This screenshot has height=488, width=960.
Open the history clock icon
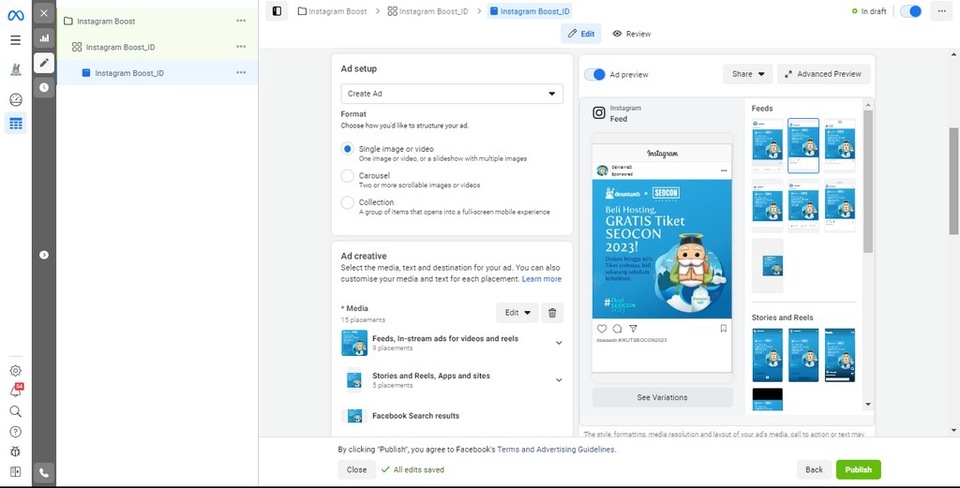[x=44, y=88]
